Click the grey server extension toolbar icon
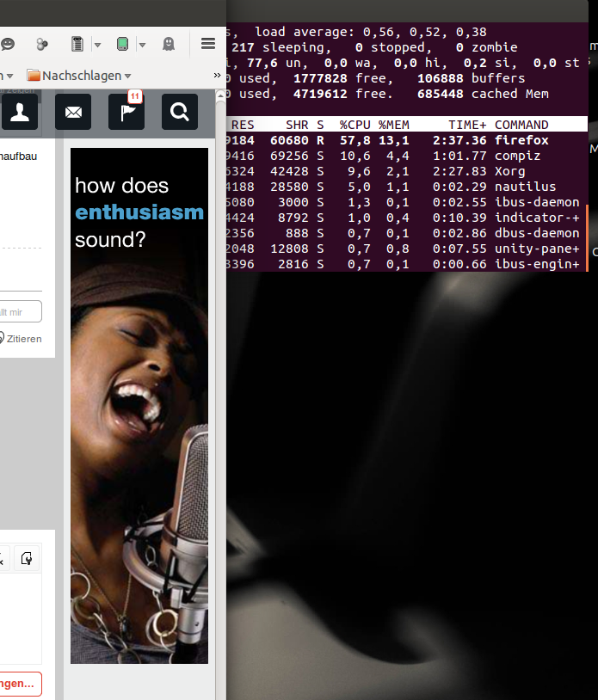The image size is (598, 700). (x=77, y=44)
